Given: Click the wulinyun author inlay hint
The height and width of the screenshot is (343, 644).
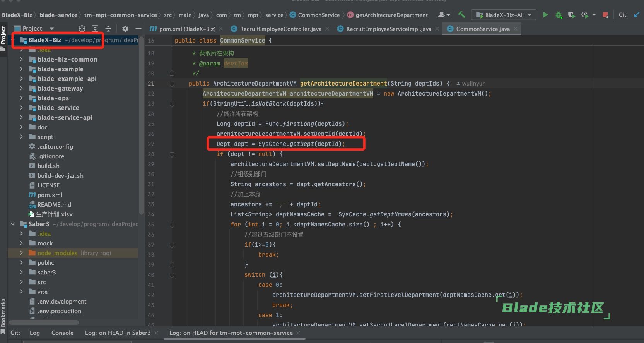Looking at the screenshot, I should pos(471,84).
